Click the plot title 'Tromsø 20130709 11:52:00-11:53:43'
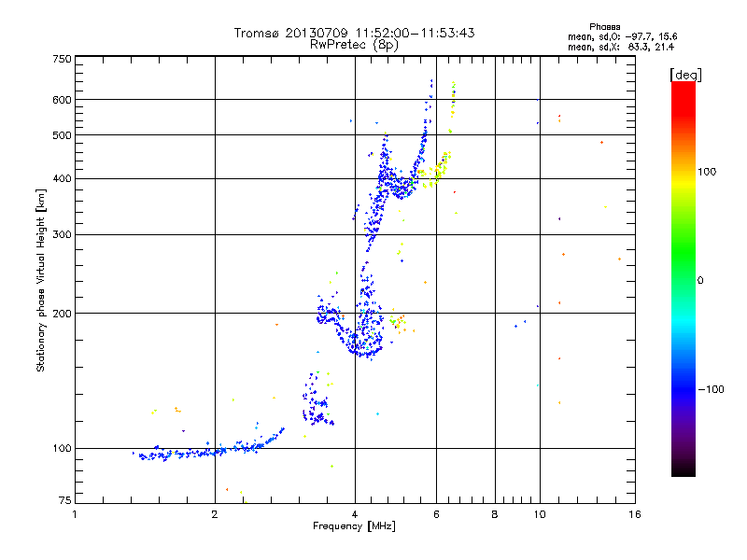Image resolution: width=747 pixels, height=560 pixels. click(354, 33)
